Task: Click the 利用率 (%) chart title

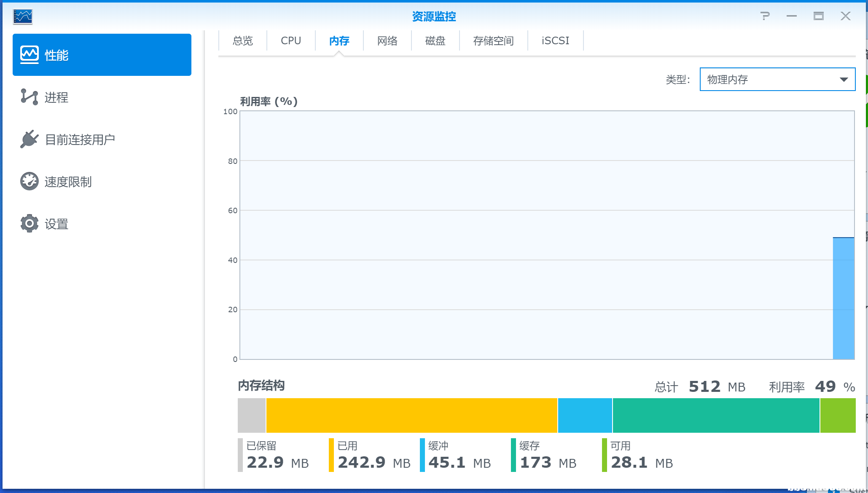Action: [269, 102]
